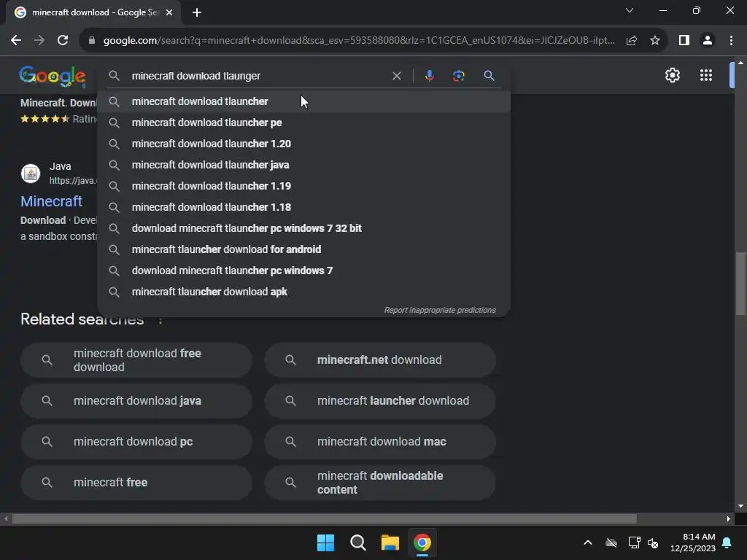
Task: Search related 'minecraft downloadable content'
Action: (x=380, y=483)
